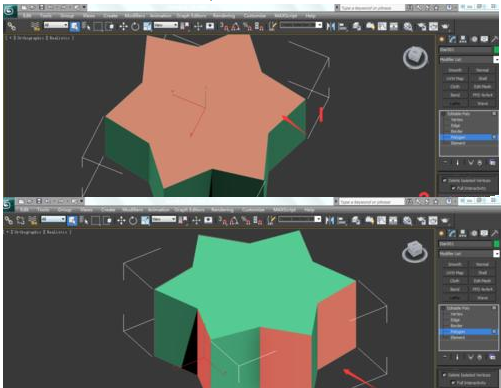Open View reference coordinate dropdown in lower window
The image size is (501, 388).
(x=164, y=219)
